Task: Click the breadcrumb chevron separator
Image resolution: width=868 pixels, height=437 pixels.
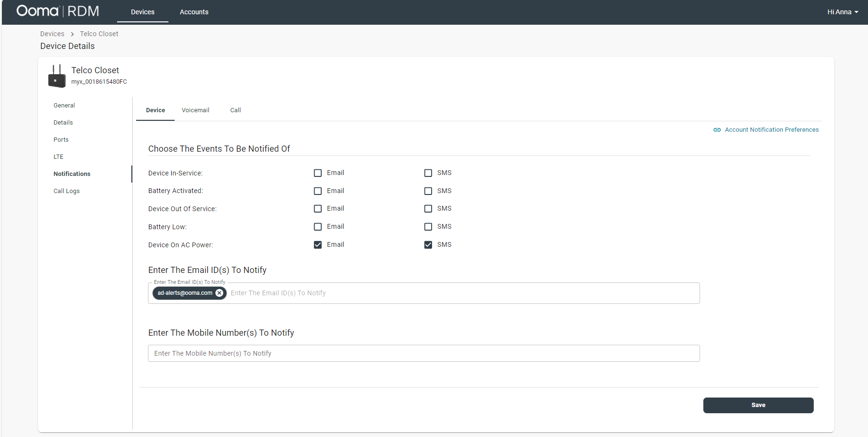Action: pyautogui.click(x=72, y=34)
